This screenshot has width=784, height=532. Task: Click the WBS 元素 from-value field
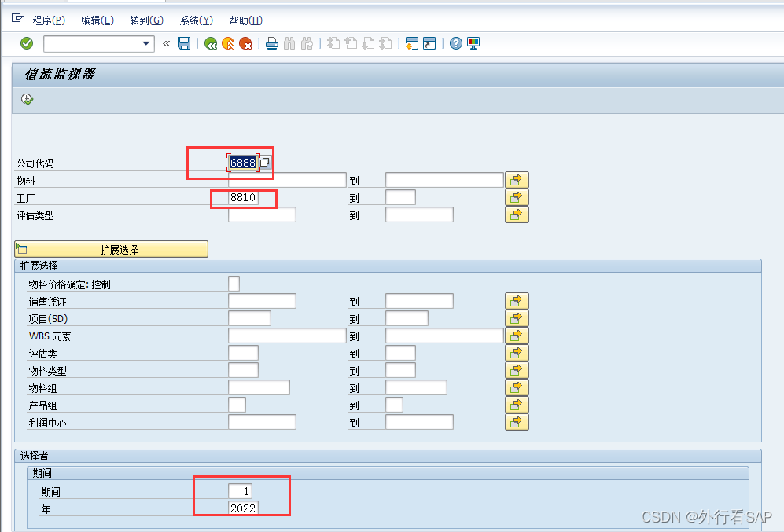[x=287, y=336]
